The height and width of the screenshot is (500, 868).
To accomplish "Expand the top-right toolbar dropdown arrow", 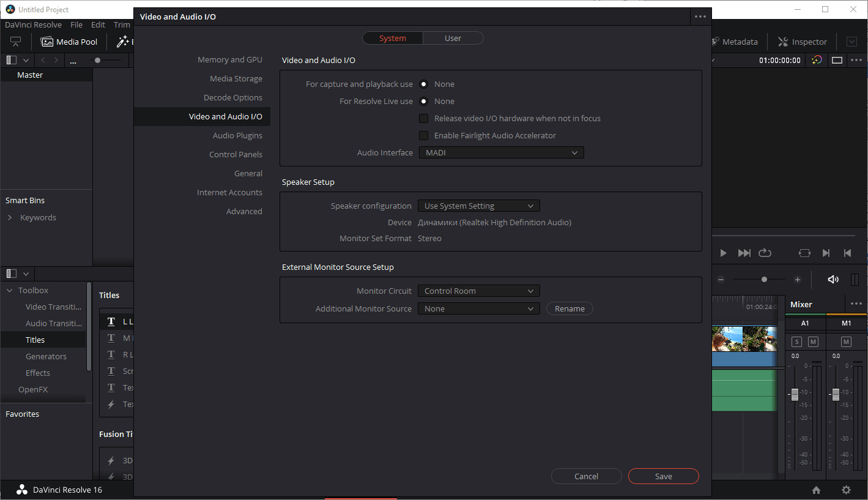I will [x=851, y=42].
